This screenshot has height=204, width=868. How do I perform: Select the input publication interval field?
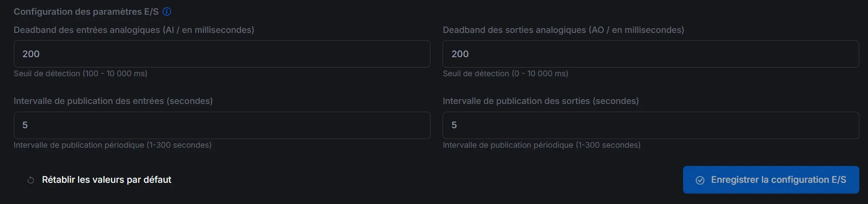[x=222, y=126]
